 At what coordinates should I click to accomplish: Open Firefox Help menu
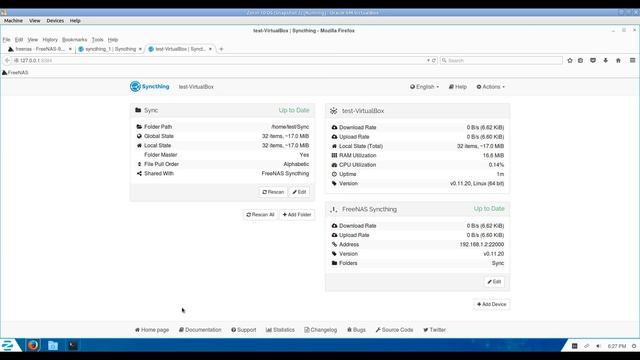click(x=113, y=40)
